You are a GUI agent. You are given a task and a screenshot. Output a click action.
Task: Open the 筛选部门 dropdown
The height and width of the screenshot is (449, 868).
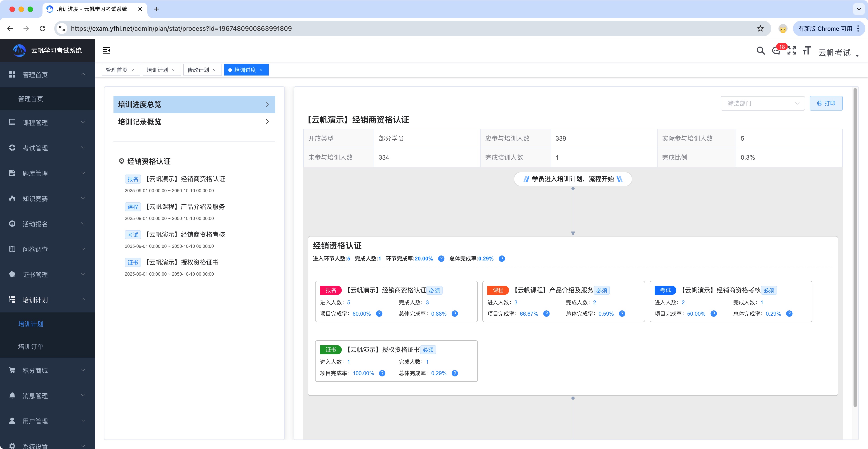762,104
